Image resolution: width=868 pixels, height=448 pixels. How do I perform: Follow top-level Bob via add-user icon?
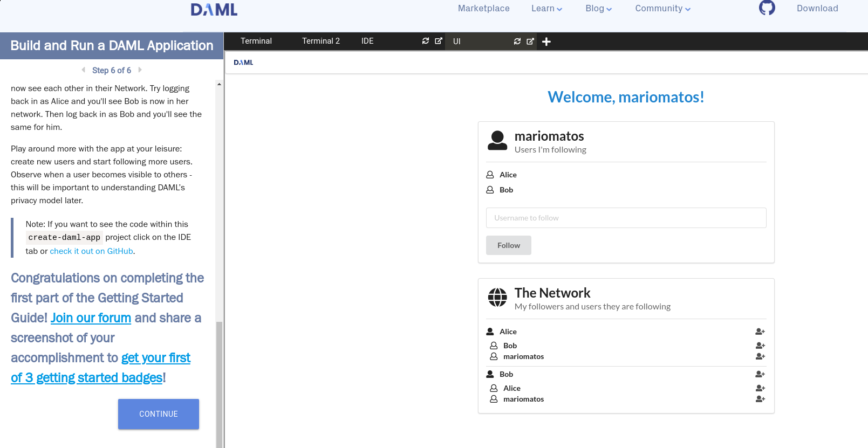tap(760, 374)
